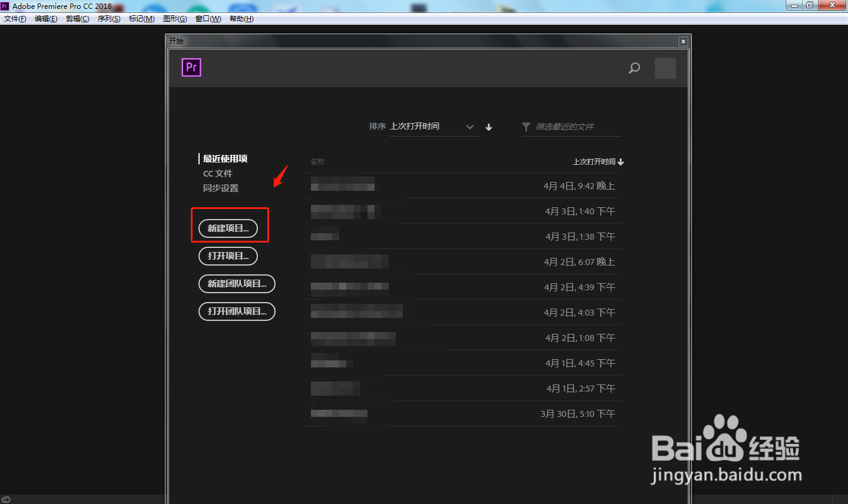Minimize the Premiere Pro window
This screenshot has width=848, height=504.
point(794,5)
